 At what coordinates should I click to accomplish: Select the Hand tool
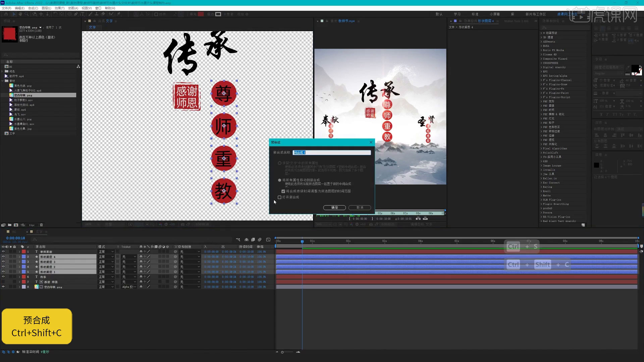click(20, 14)
